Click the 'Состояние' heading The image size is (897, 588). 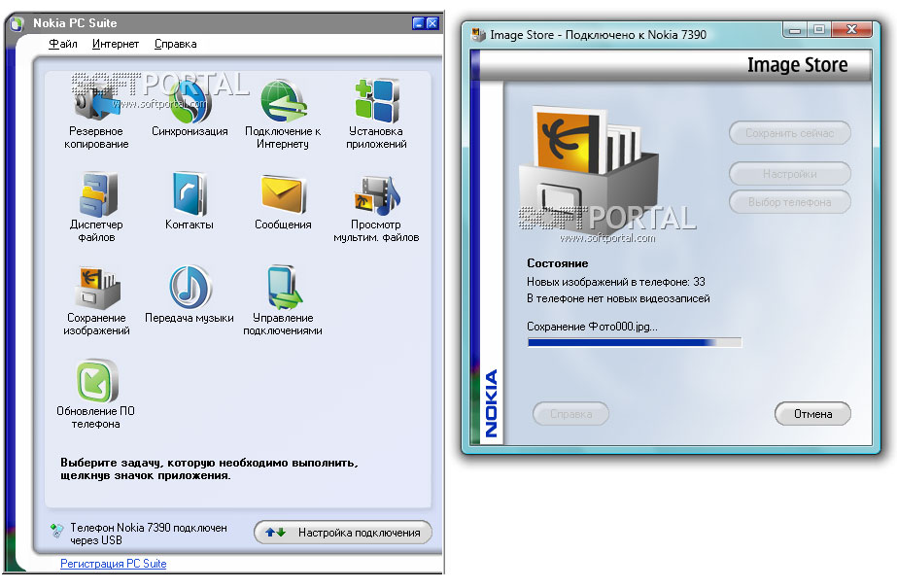click(557, 263)
